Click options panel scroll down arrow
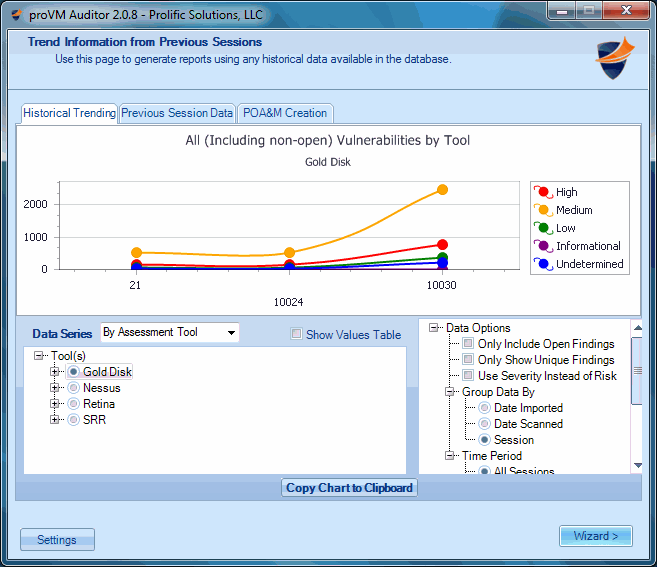Image resolution: width=657 pixels, height=567 pixels. 637,465
